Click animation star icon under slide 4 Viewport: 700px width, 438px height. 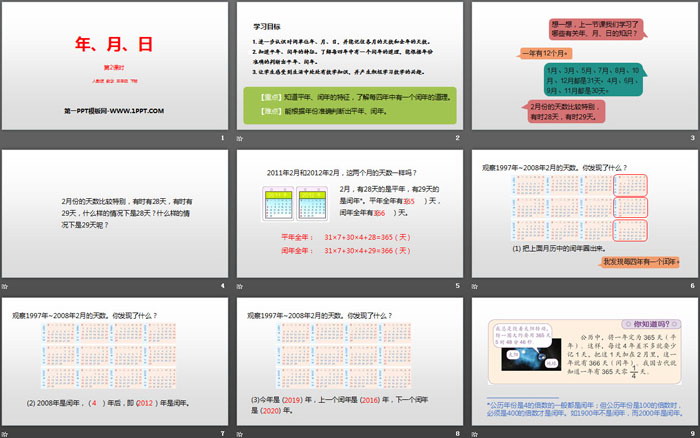coord(5,286)
